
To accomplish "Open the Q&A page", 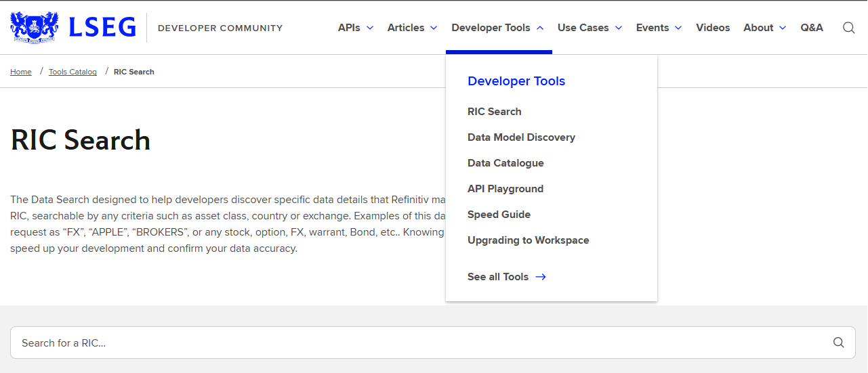I will tap(812, 28).
